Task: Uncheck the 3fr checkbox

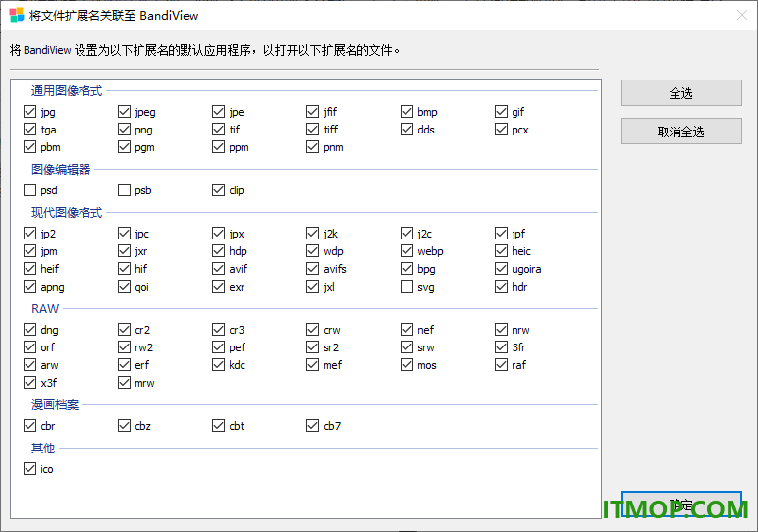Action: coord(502,347)
